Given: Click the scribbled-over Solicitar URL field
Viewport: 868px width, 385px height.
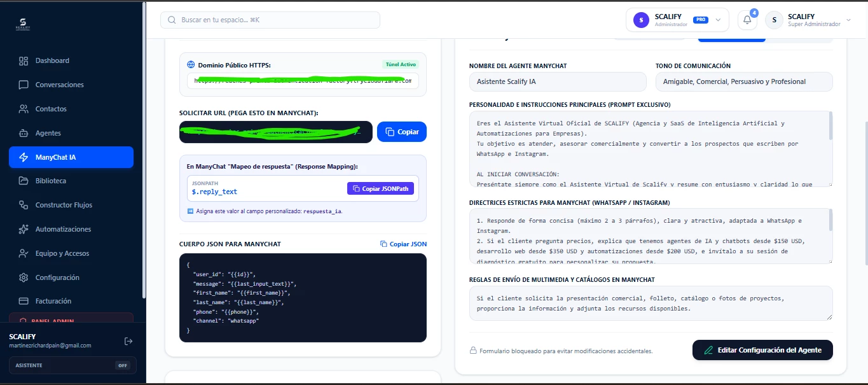Looking at the screenshot, I should point(275,132).
